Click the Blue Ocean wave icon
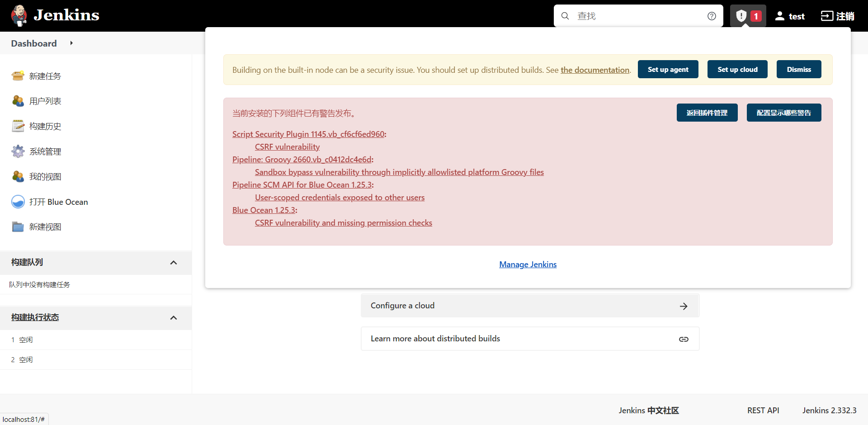The image size is (868, 425). pos(18,202)
